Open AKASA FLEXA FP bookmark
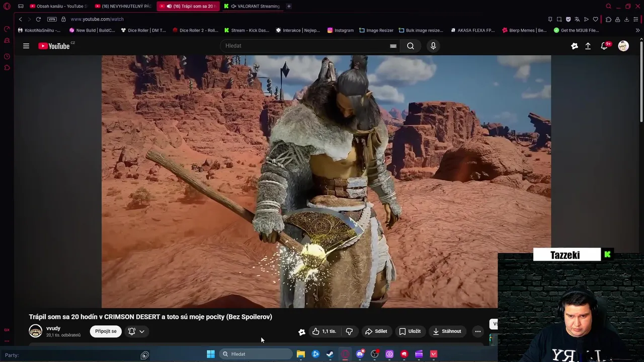Viewport: 644px width, 362px height. 472,30
